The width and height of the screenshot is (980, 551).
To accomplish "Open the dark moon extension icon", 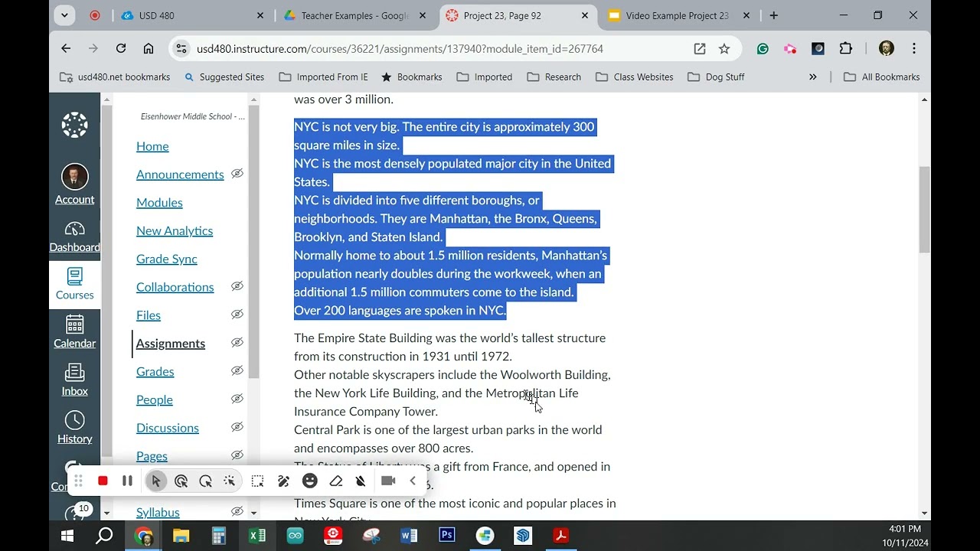I will (818, 48).
